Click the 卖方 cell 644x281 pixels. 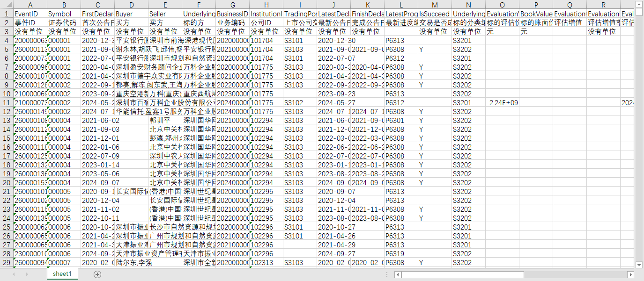[x=165, y=23]
